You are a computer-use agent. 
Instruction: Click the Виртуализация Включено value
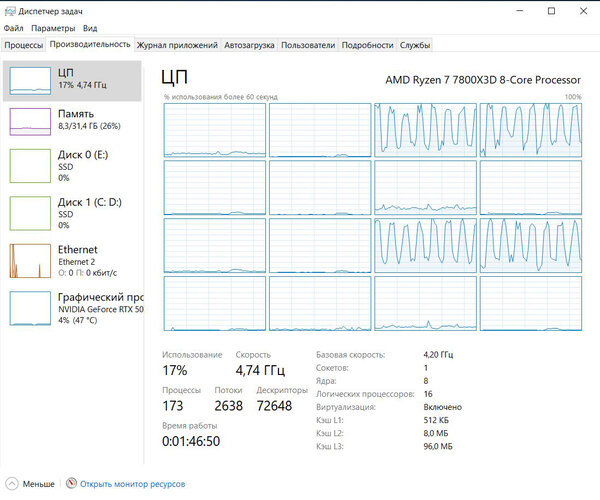pos(443,407)
